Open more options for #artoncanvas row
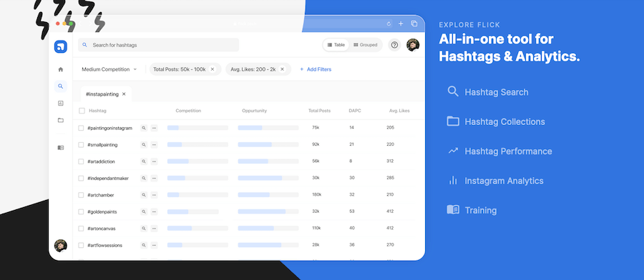Viewport: 644px width, 280px height. 154,229
